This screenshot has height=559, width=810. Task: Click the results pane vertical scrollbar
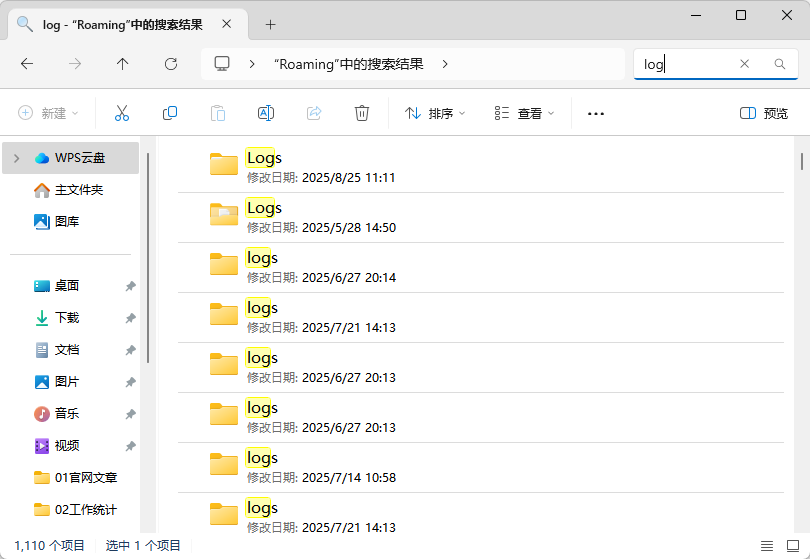(802, 161)
